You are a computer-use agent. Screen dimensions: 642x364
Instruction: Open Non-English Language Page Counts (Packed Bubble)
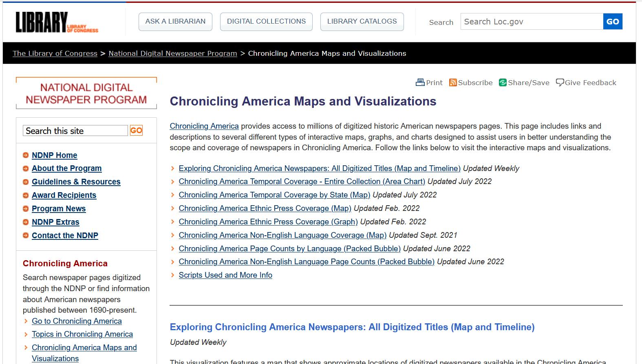307,262
